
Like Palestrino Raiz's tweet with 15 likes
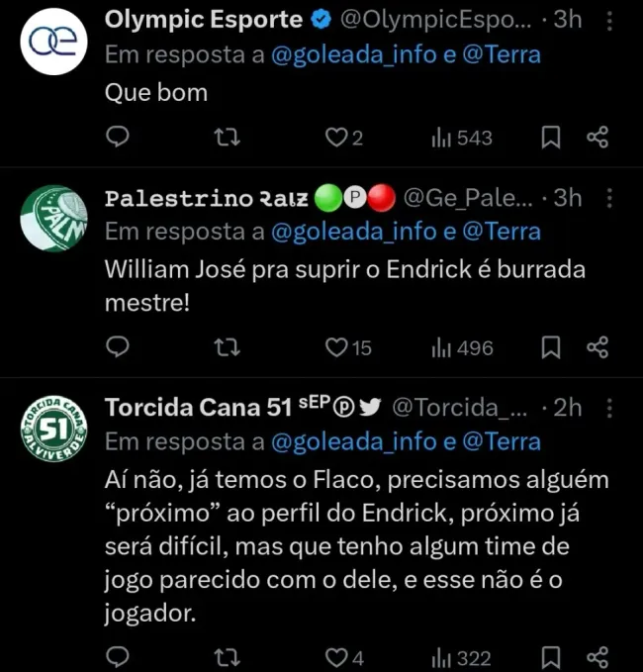[338, 346]
